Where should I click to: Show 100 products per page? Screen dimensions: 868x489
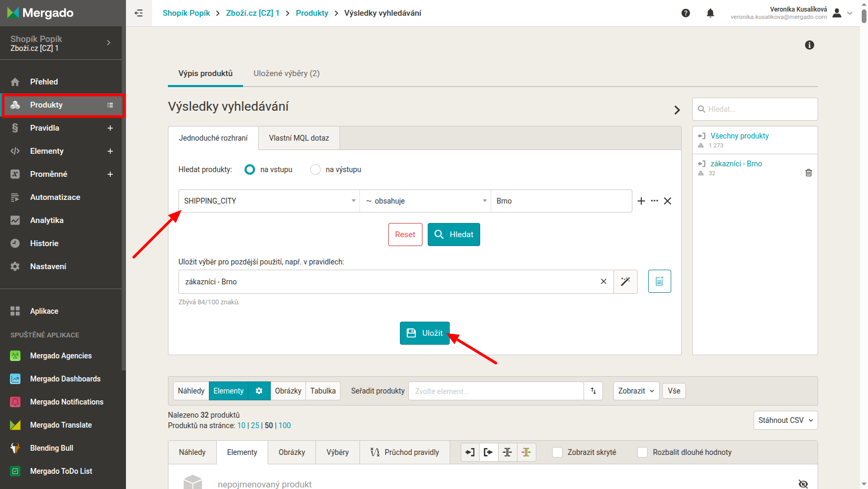284,426
